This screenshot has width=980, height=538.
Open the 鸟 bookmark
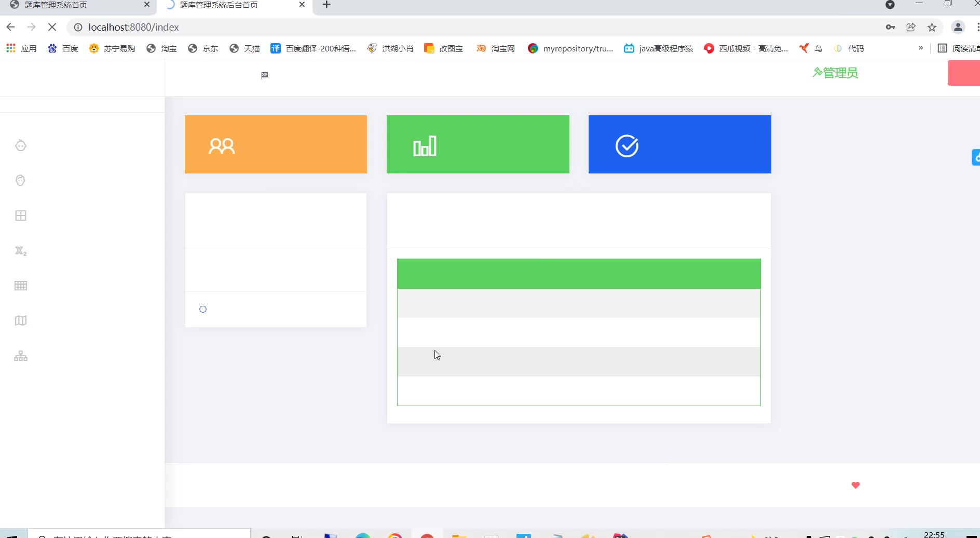tap(811, 48)
